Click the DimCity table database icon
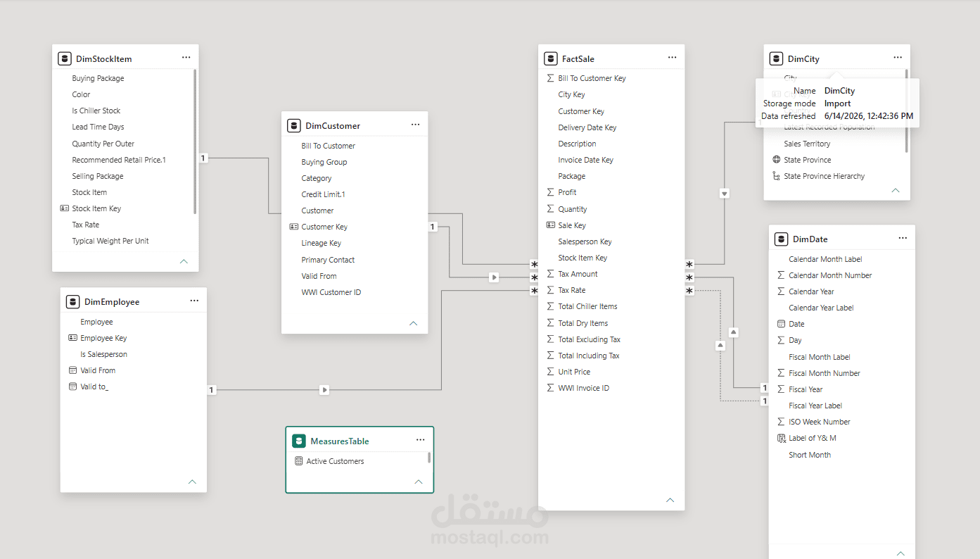Screen dimensions: 980x559 [777, 58]
